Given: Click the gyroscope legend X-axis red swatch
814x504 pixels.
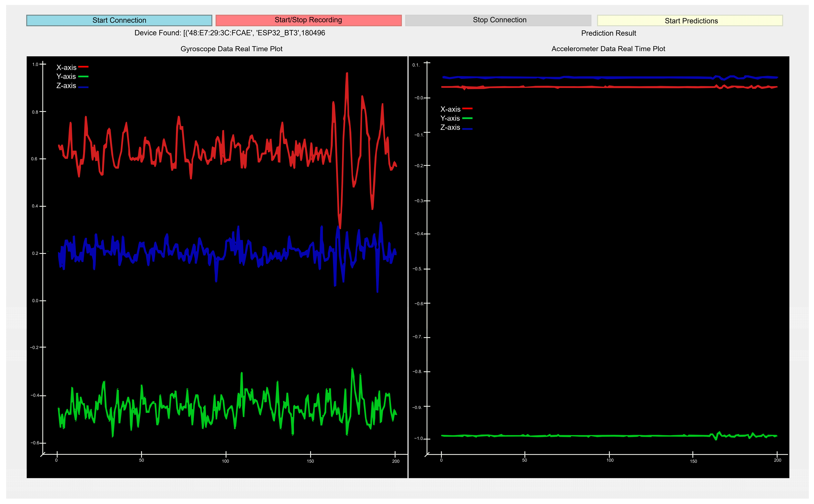Looking at the screenshot, I should click(83, 67).
